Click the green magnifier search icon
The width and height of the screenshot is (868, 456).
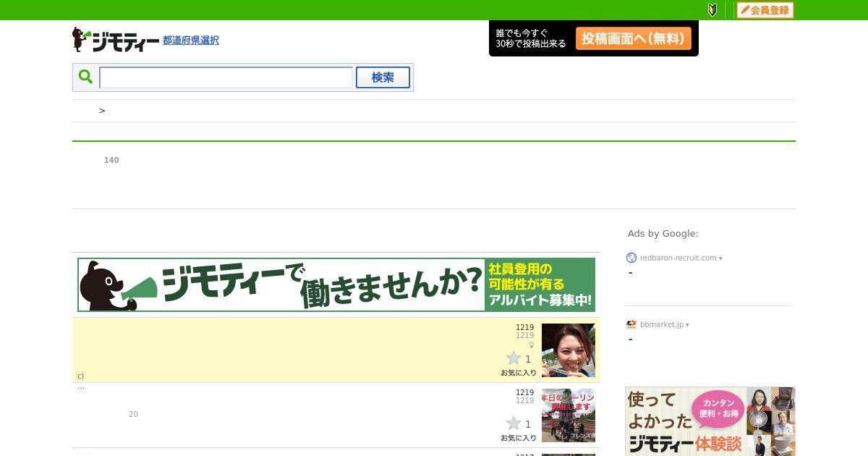pyautogui.click(x=85, y=77)
